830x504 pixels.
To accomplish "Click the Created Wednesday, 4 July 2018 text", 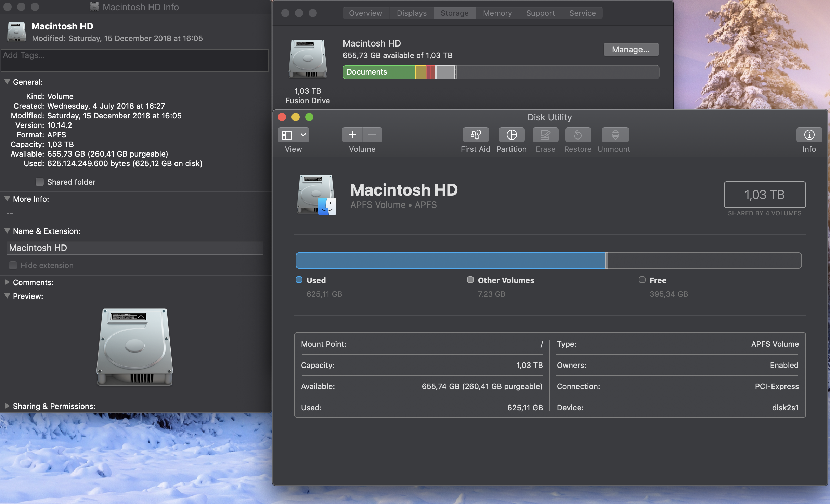I will point(106,106).
